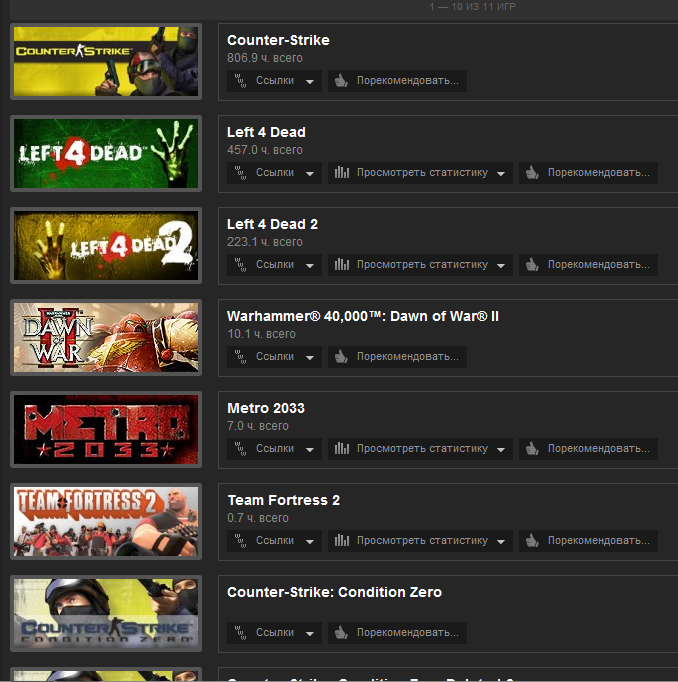Click the 223.1 ч. всего playtime text
This screenshot has width=678, height=682.
tap(265, 242)
